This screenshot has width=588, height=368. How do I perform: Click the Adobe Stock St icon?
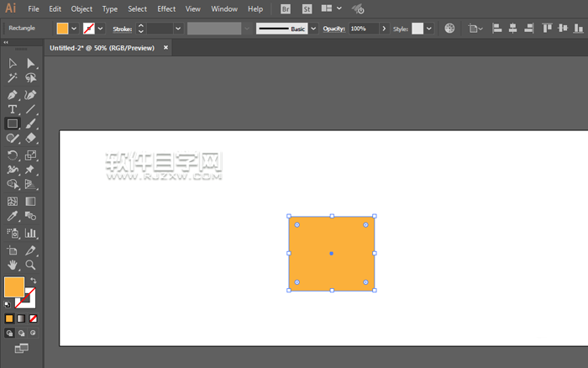tap(307, 8)
